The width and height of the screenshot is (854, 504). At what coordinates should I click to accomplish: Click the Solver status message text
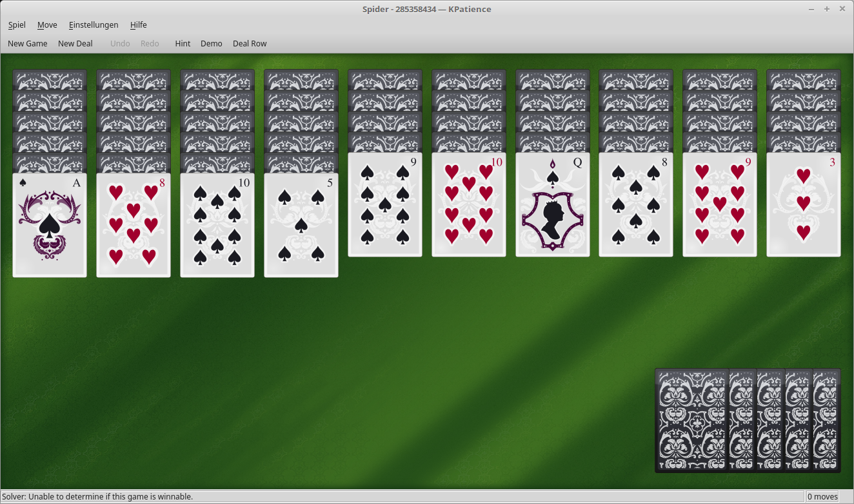coord(97,497)
